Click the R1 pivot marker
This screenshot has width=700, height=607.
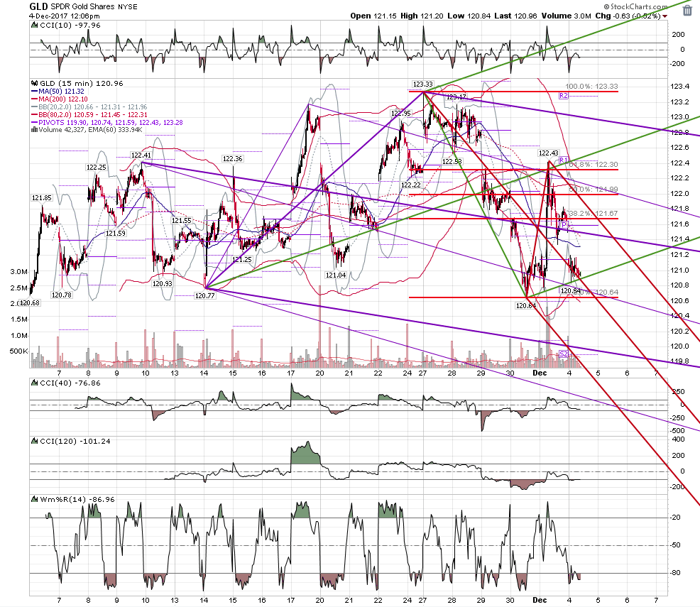(564, 160)
